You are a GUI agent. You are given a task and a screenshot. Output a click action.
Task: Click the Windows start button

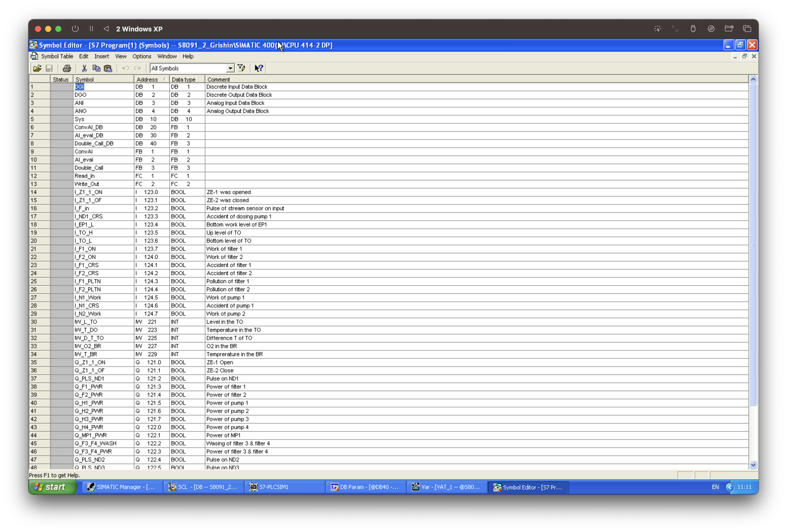pos(53,487)
